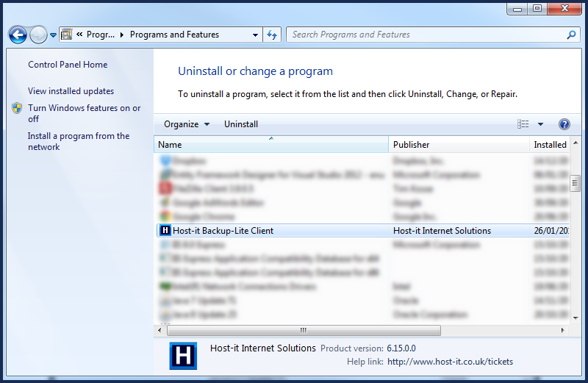
Task: Click the horizontal scrollbar thumb
Action: pyautogui.click(x=304, y=331)
